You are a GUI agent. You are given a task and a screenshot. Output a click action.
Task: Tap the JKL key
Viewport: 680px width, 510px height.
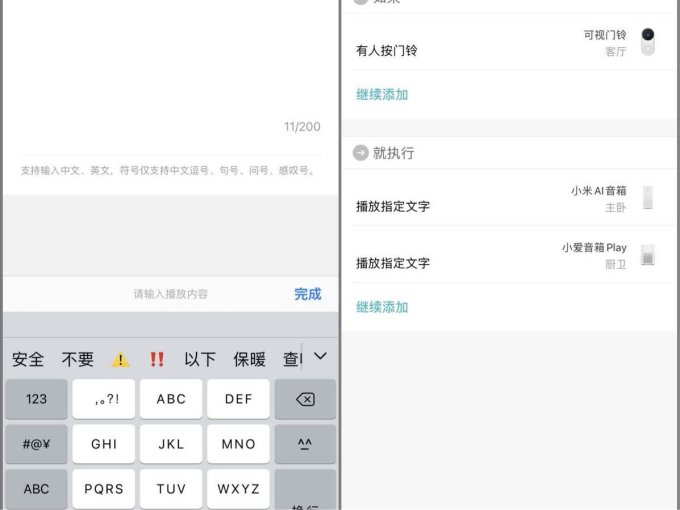tap(171, 444)
